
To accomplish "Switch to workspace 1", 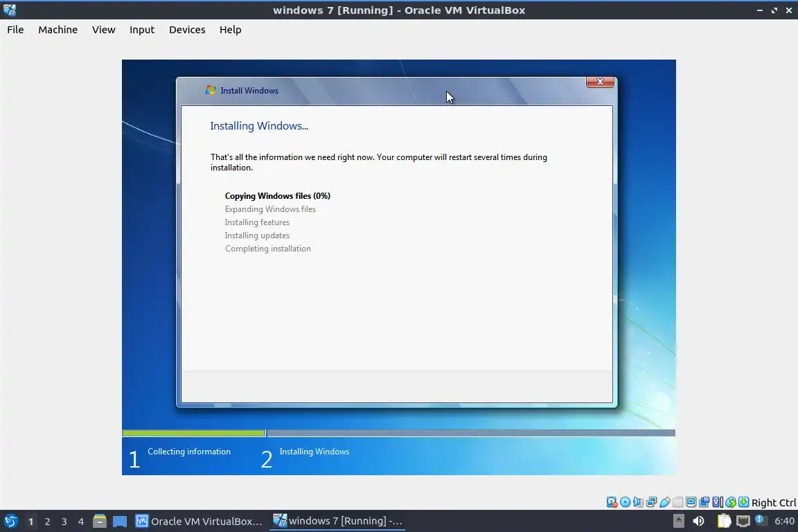I will coord(30,522).
